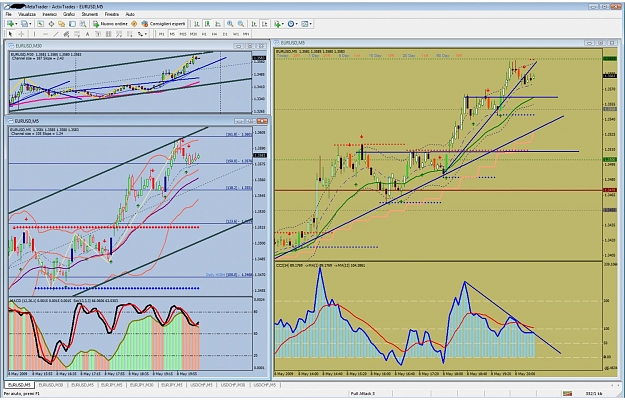Expand the Periods dropdown arrow
This screenshot has width=625, height=400.
pos(297,24)
